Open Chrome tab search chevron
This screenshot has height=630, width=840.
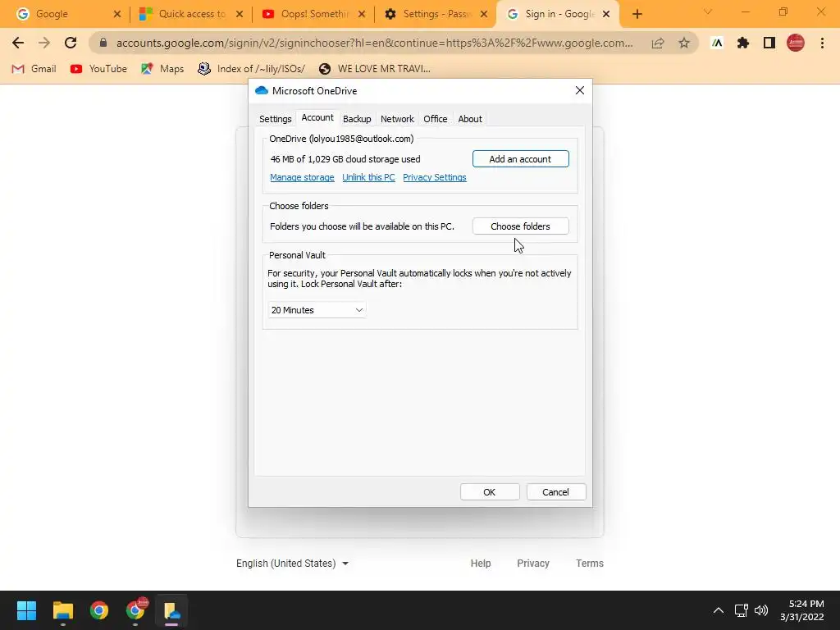click(x=708, y=11)
